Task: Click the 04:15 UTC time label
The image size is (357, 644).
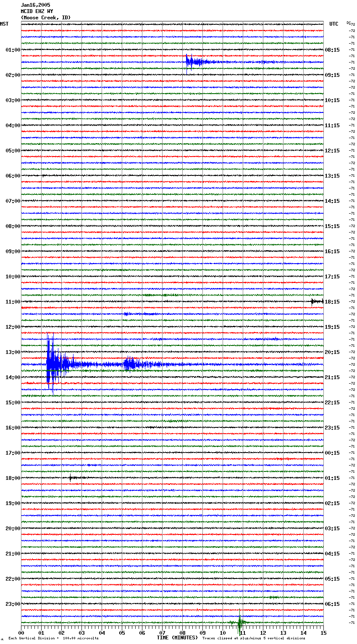Action: point(332,554)
